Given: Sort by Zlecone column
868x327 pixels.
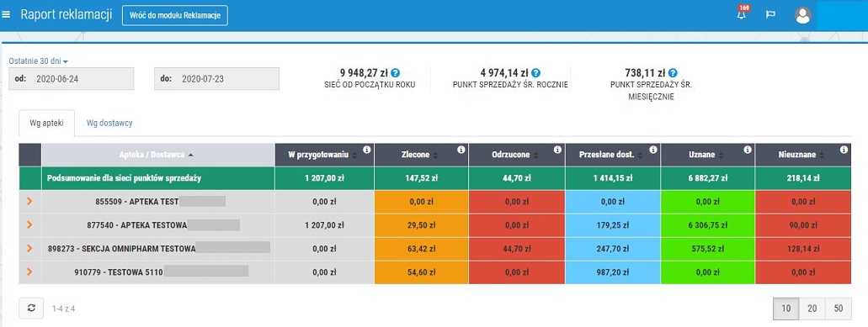Looking at the screenshot, I should coord(421,155).
